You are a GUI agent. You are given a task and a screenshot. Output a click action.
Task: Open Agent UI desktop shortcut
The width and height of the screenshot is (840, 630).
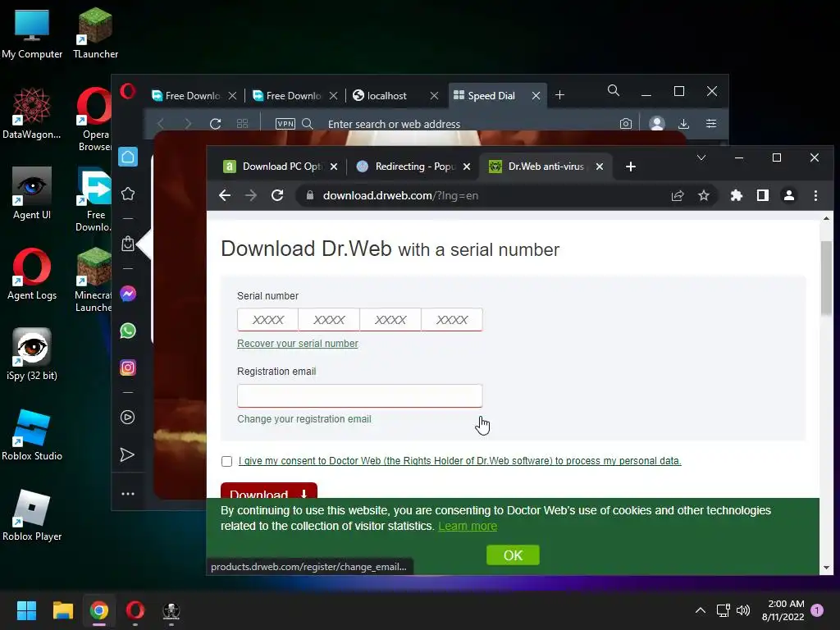coord(32,194)
